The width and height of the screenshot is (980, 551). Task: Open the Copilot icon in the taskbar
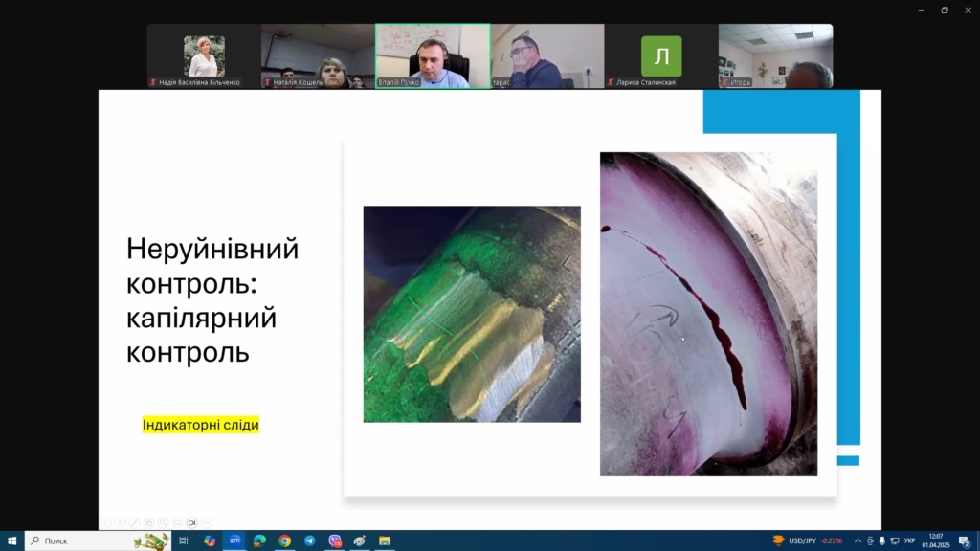pos(210,540)
